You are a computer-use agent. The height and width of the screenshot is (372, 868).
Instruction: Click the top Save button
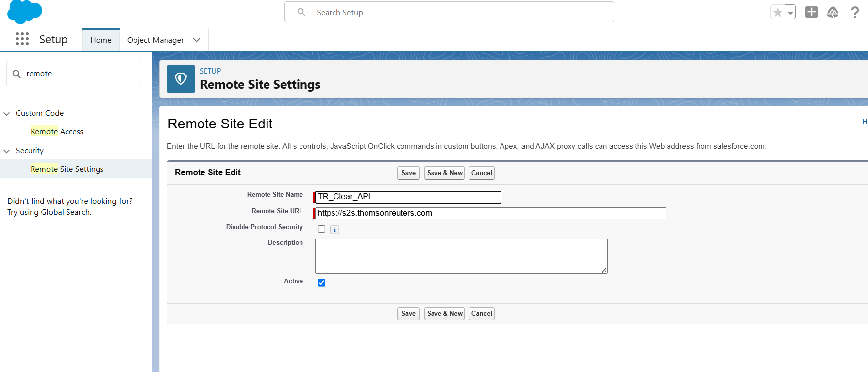(x=408, y=173)
